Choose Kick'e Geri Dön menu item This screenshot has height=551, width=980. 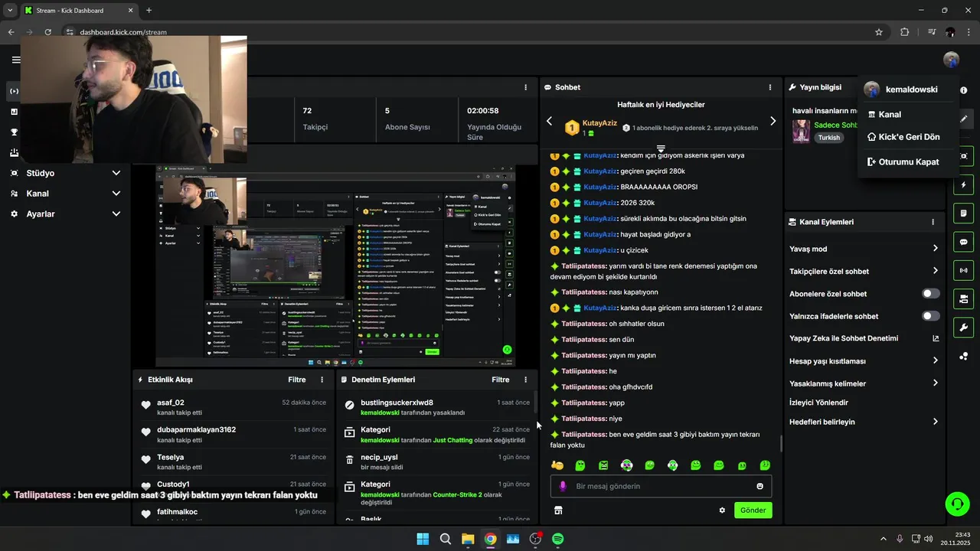(x=907, y=137)
